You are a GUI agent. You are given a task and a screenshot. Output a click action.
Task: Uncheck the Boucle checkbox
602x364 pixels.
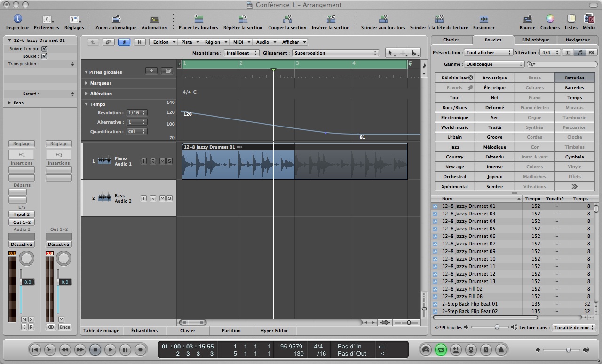click(x=44, y=56)
